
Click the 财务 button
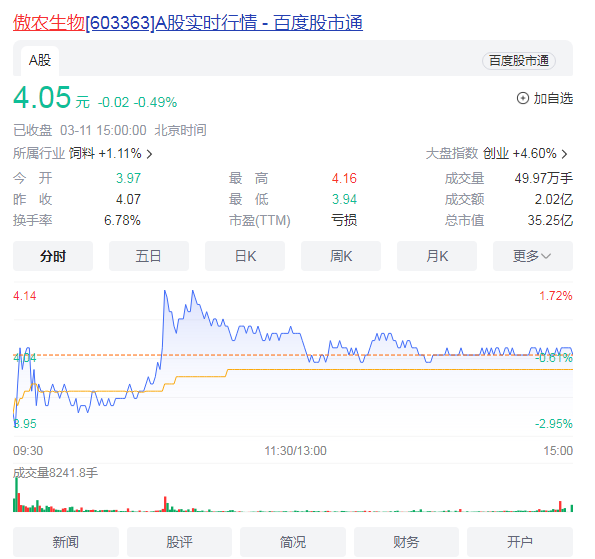[x=406, y=542]
